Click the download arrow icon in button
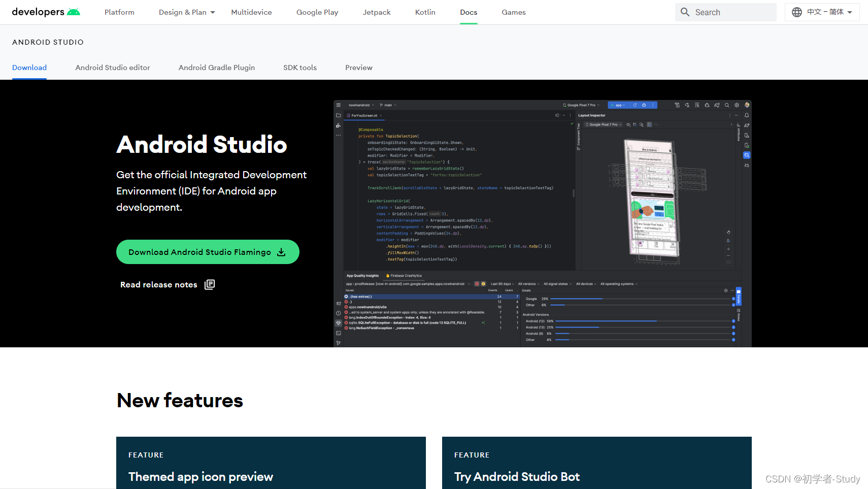Screen dimensions: 868x489 click(x=281, y=252)
